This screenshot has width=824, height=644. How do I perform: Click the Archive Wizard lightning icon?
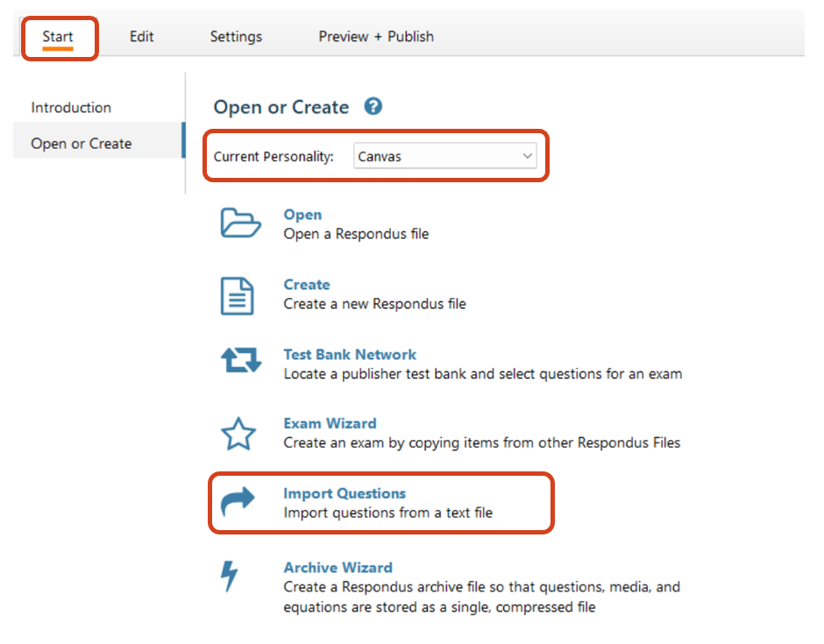[229, 577]
